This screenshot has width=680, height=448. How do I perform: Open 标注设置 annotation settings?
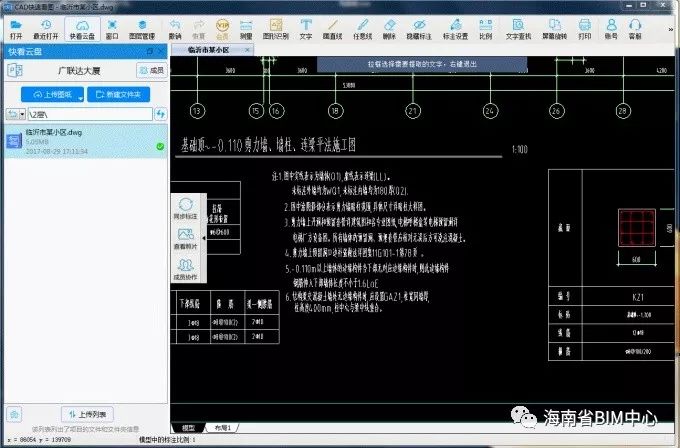[455, 29]
